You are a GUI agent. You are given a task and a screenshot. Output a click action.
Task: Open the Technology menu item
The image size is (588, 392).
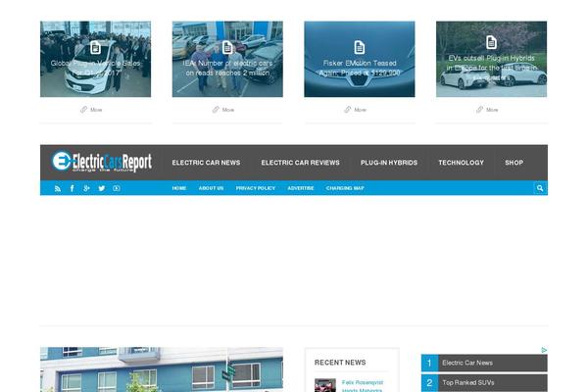(462, 163)
